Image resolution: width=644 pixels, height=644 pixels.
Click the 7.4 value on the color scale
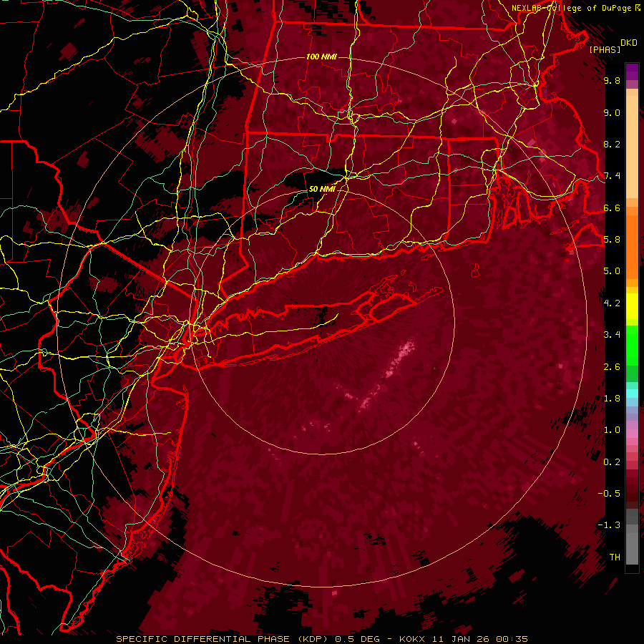pos(612,176)
